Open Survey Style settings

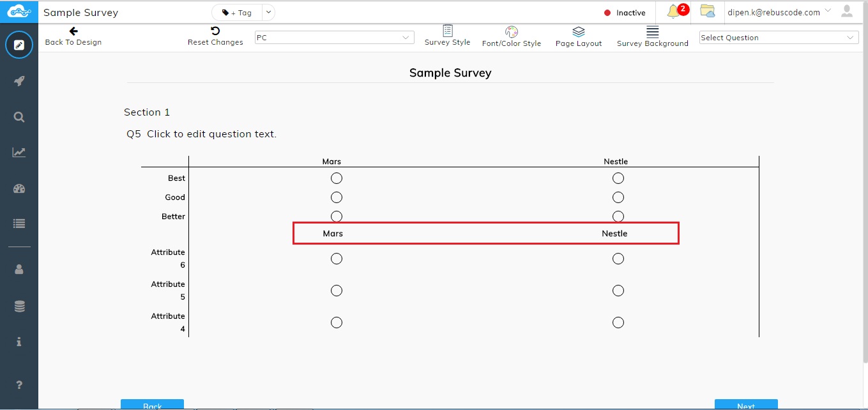(447, 36)
